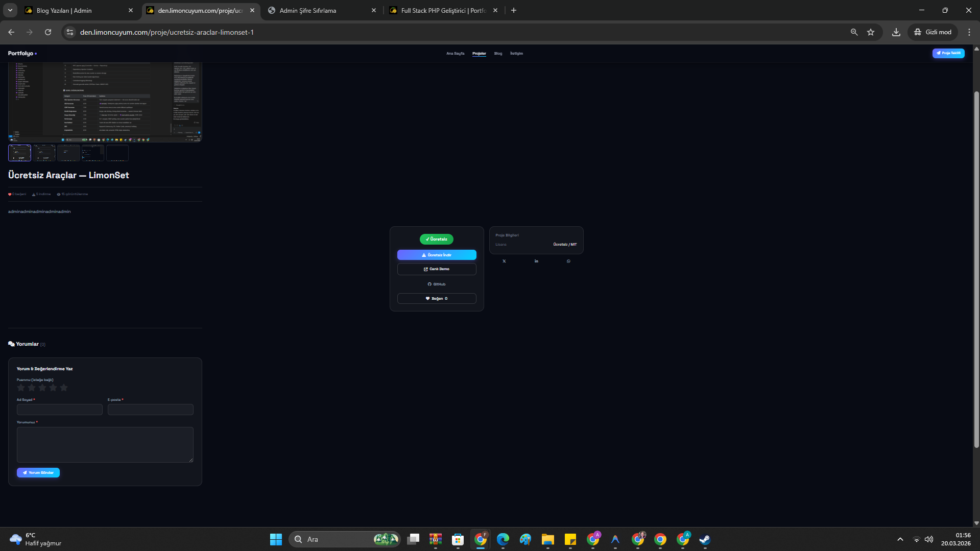Open Chrome downloads icon
980x551 pixels.
(896, 32)
